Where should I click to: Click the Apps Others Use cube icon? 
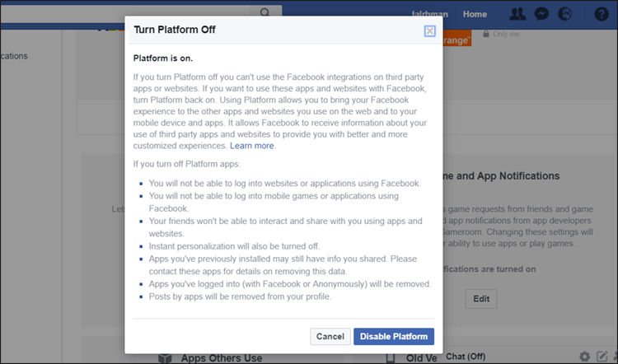(165, 358)
